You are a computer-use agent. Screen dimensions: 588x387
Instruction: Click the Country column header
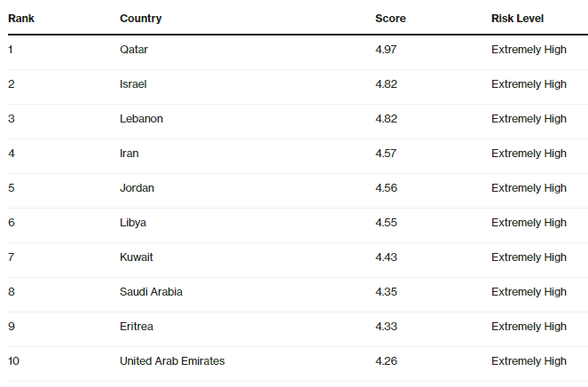(141, 19)
